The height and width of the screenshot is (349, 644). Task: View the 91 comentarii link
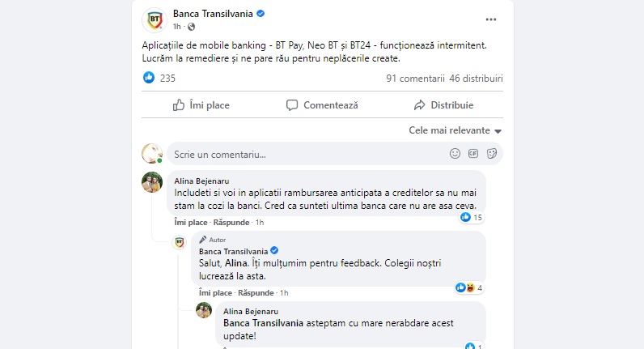pos(415,79)
